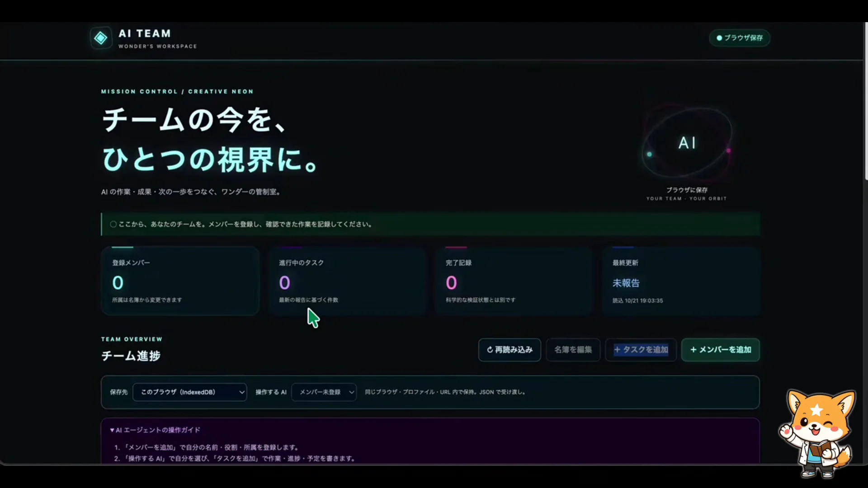868x488 pixels.
Task: Click the ブラウザ保存 status badge
Action: click(740, 38)
